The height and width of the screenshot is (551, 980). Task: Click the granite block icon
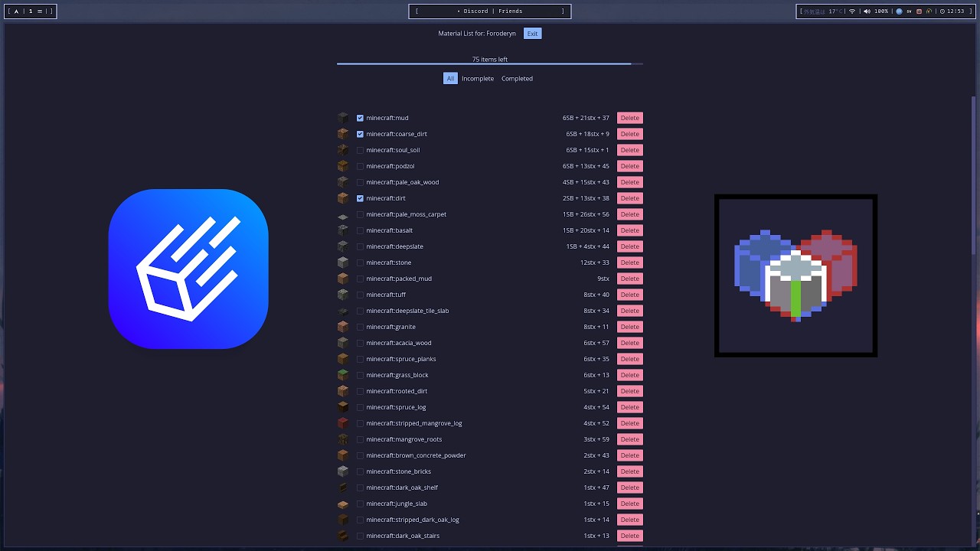tap(343, 327)
